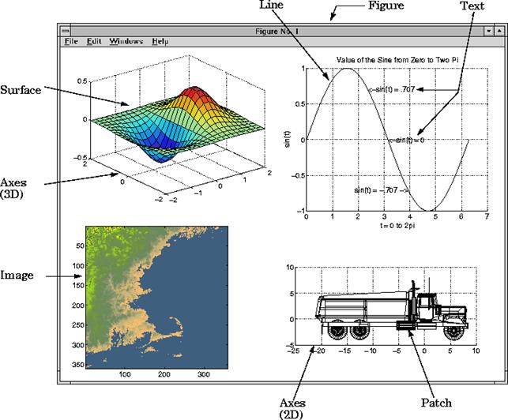This screenshot has height=420, width=508.
Task: Click the 'sin(t) = -.707' text annotation
Action: coord(381,190)
